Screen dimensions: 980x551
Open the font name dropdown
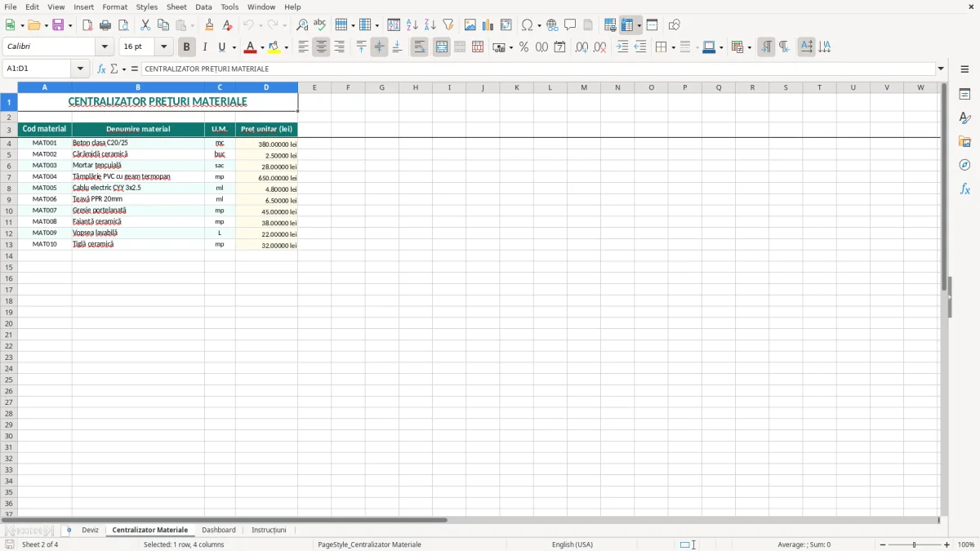pyautogui.click(x=105, y=47)
